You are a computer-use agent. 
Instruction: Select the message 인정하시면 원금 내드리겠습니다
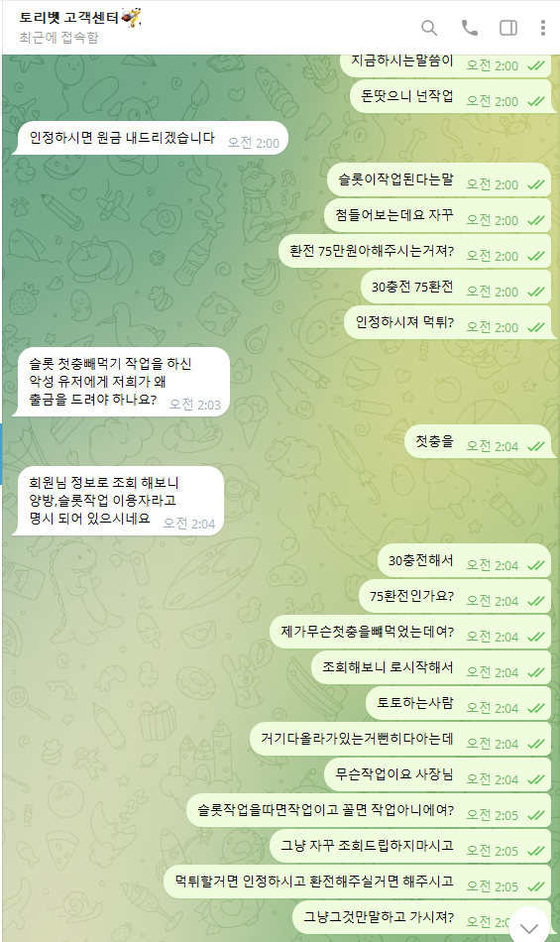tap(150, 138)
